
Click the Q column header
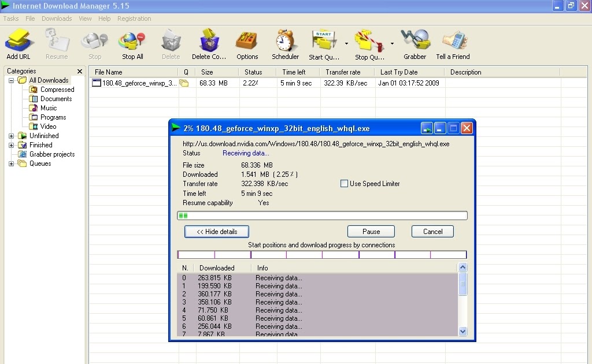(x=186, y=72)
